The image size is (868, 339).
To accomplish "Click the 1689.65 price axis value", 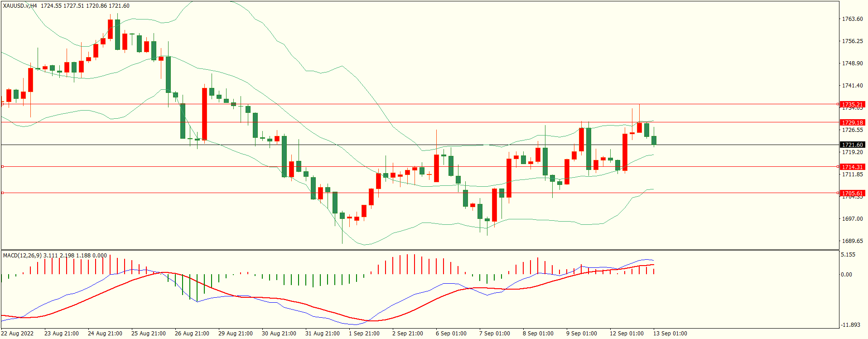I will [852, 241].
